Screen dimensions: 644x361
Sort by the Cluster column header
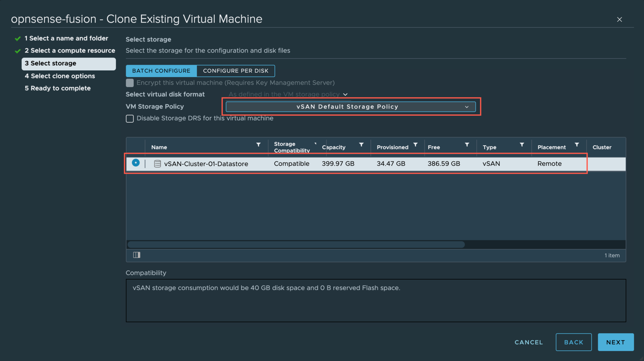(602, 147)
